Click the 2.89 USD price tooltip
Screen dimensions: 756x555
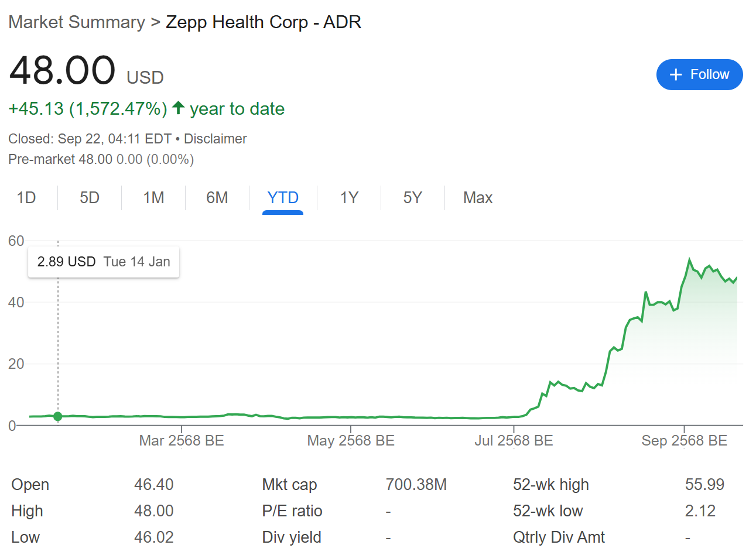pyautogui.click(x=104, y=262)
